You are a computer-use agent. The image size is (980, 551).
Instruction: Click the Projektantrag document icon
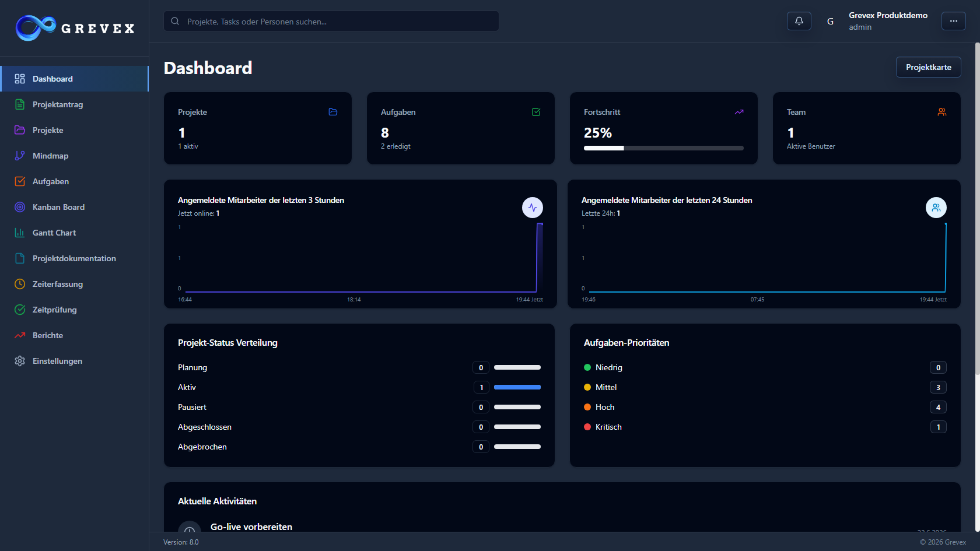20,104
